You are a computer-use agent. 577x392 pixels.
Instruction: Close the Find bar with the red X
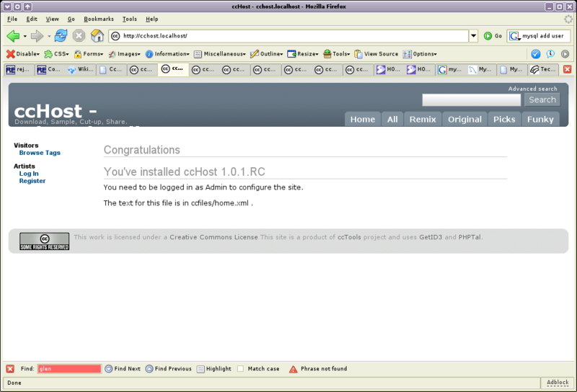tap(10, 369)
